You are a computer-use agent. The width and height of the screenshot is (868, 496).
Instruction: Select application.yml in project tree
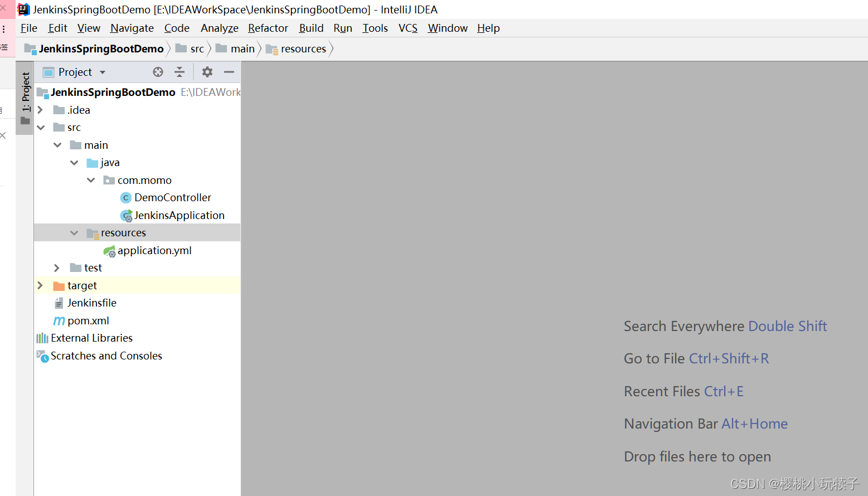pos(154,251)
